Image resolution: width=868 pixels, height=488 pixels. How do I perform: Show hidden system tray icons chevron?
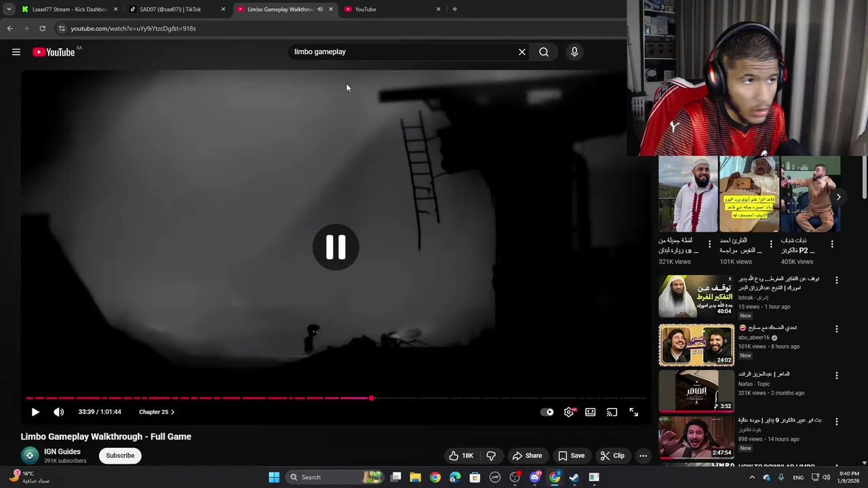[x=752, y=477]
